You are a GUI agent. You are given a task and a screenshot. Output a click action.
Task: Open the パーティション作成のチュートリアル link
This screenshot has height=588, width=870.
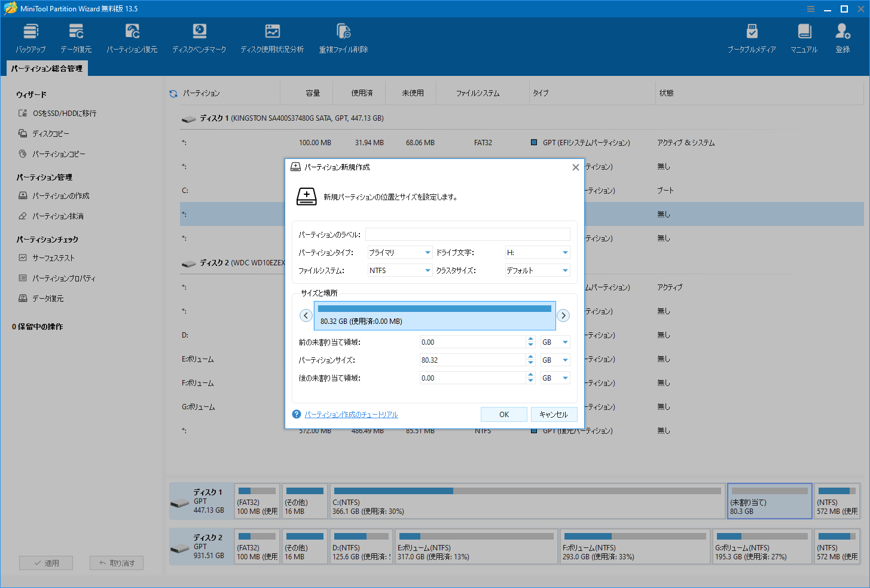352,414
